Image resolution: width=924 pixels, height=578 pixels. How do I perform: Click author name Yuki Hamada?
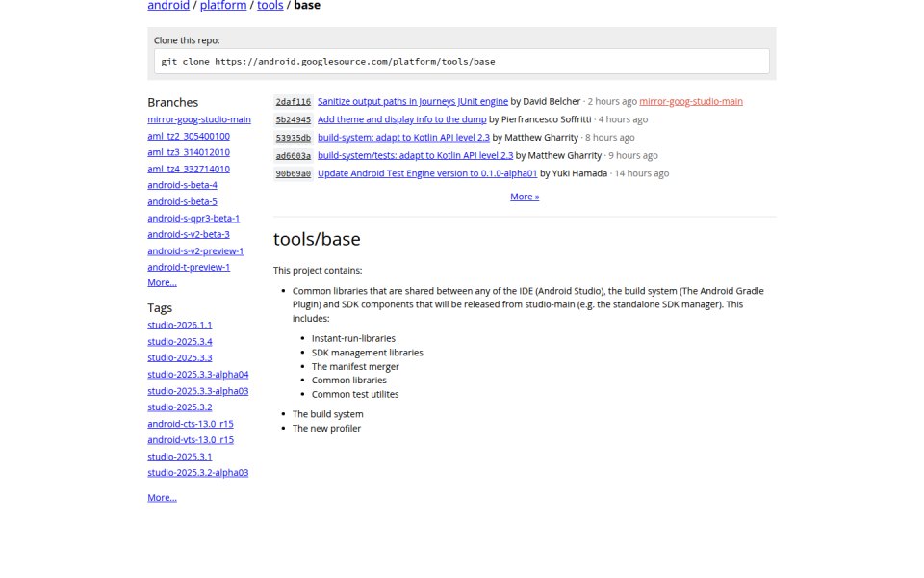579,173
